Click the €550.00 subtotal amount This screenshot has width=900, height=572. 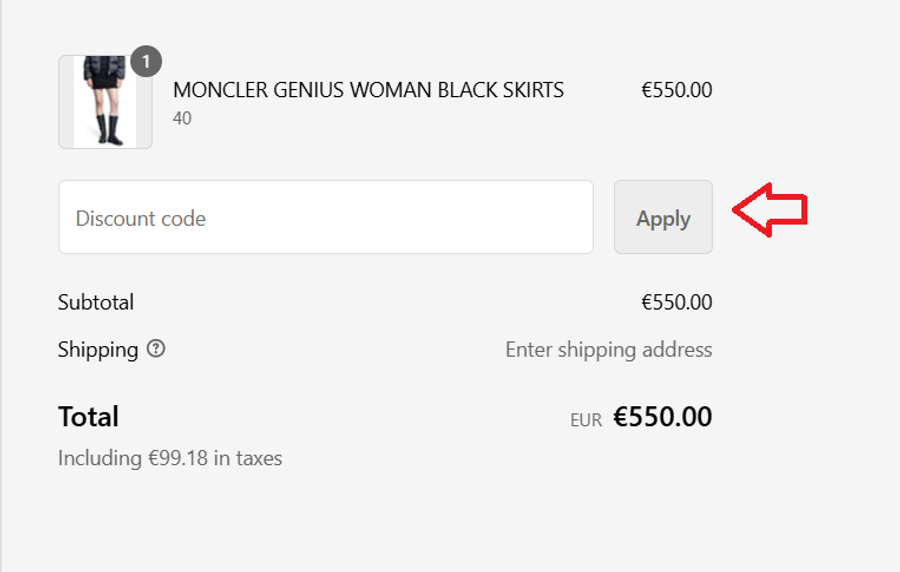pos(676,302)
